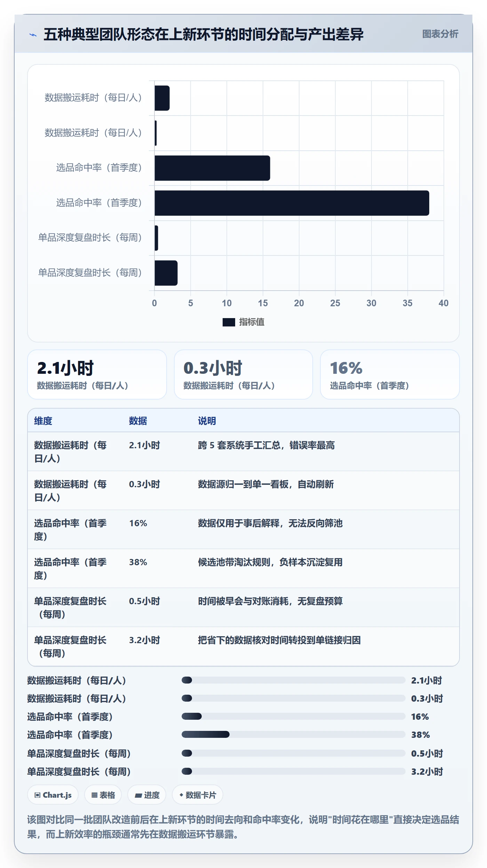The height and width of the screenshot is (868, 487).
Task: Select the cell 把省下的数据核对时间转投到单链接归因
Action: click(x=279, y=640)
